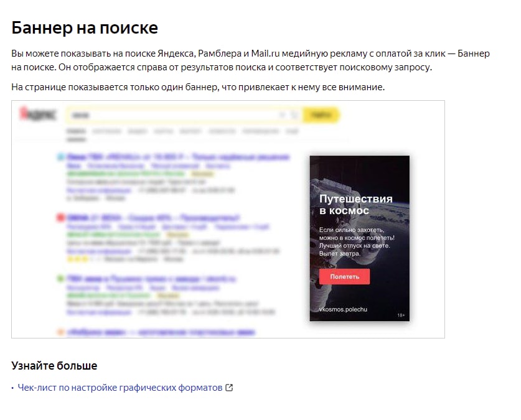Click the 18+ age label on the banner
The width and height of the screenshot is (521, 420).
tap(401, 315)
